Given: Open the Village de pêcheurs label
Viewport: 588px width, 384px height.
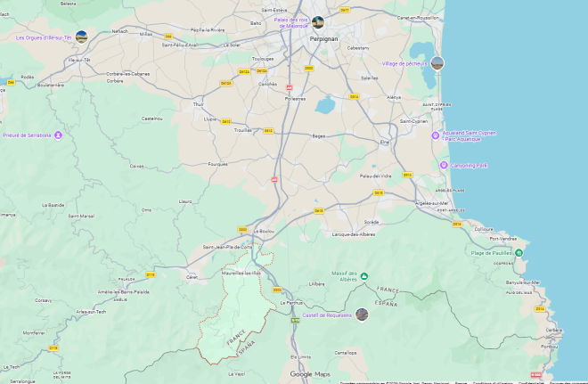Looking at the screenshot, I should [x=404, y=64].
